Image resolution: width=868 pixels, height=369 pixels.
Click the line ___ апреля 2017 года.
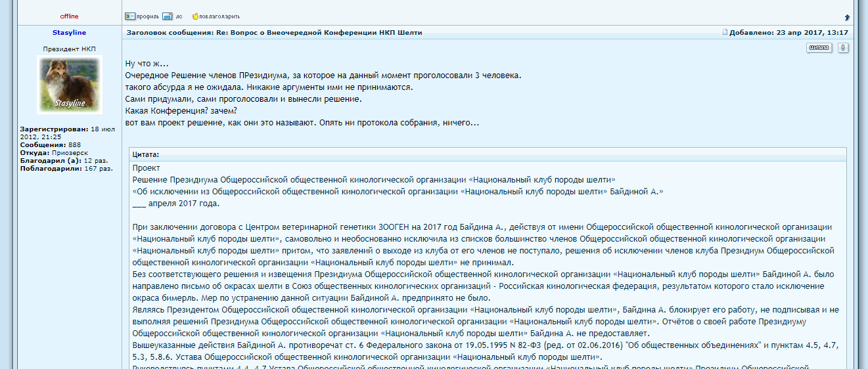click(176, 204)
